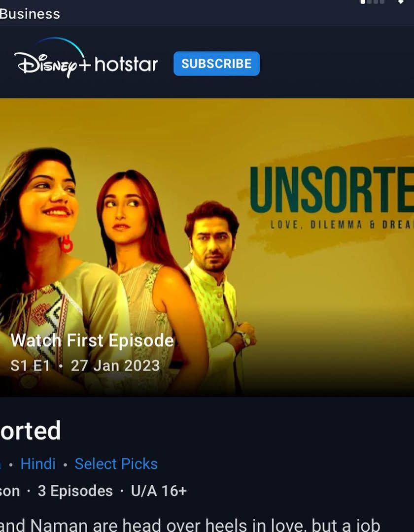The height and width of the screenshot is (532, 414).
Task: Tap the 27 Jan 2023 release date
Action: pyautogui.click(x=115, y=366)
